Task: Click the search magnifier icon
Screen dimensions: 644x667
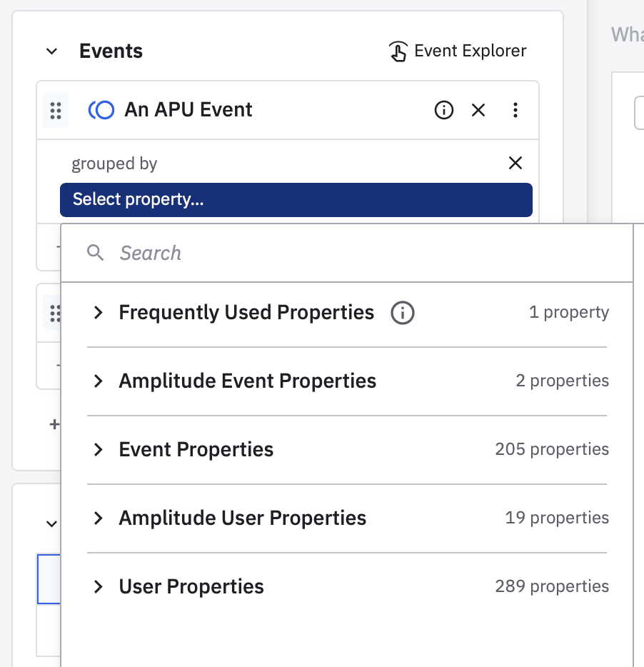Action: [x=96, y=253]
